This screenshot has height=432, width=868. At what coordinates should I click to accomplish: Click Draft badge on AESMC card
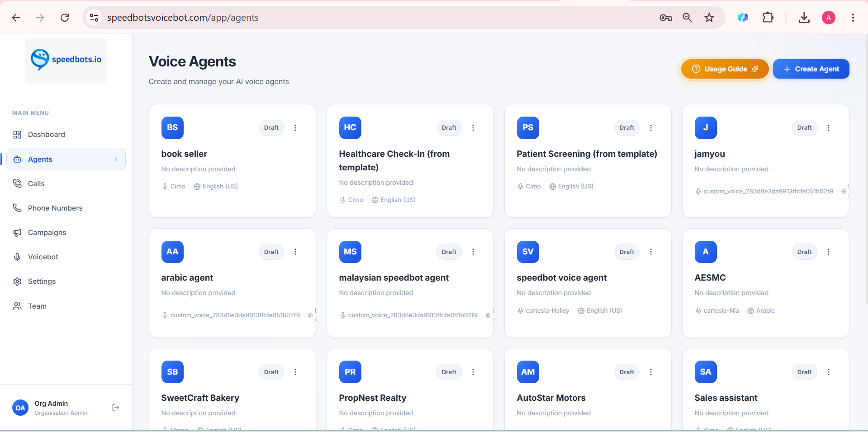click(805, 252)
